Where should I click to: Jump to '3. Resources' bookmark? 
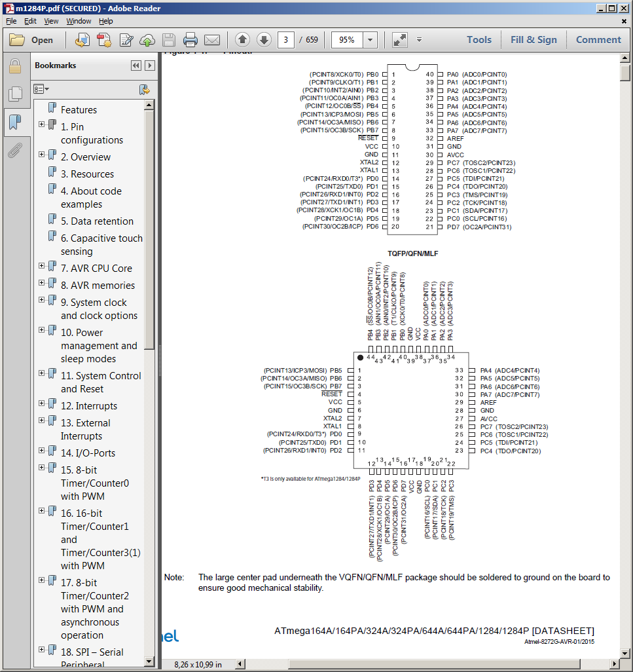[87, 174]
